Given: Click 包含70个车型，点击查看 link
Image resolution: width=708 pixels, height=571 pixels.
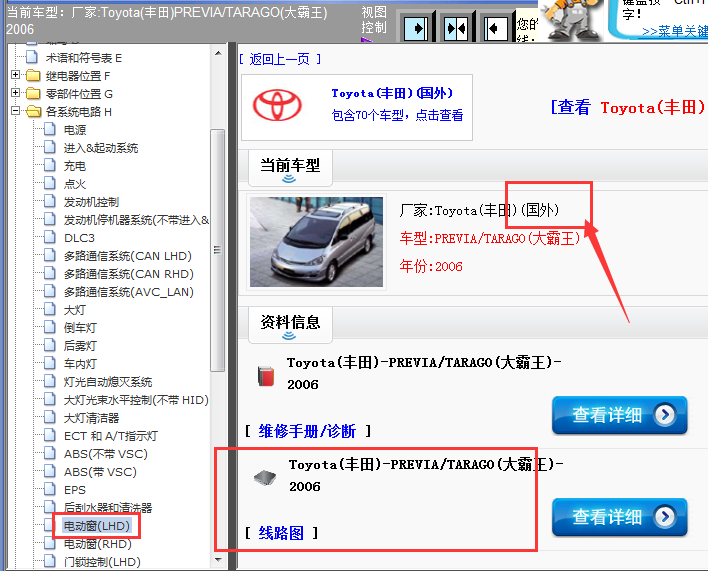Looking at the screenshot, I should (397, 116).
